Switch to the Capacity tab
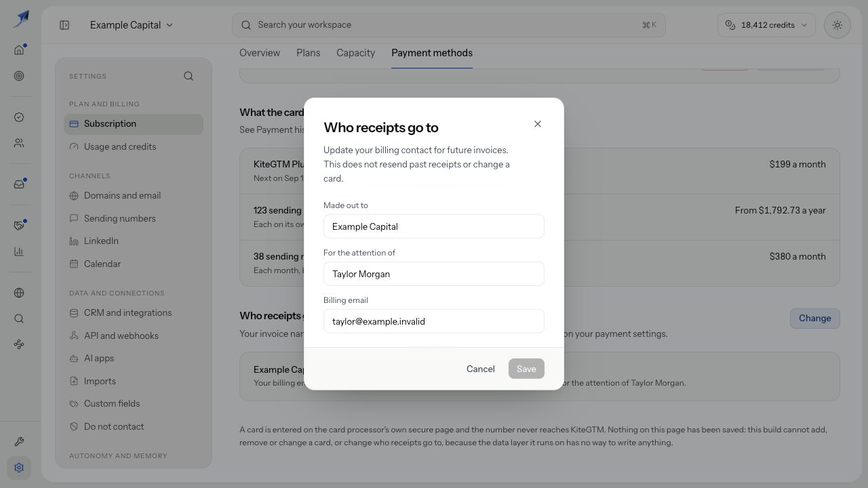 pyautogui.click(x=355, y=53)
